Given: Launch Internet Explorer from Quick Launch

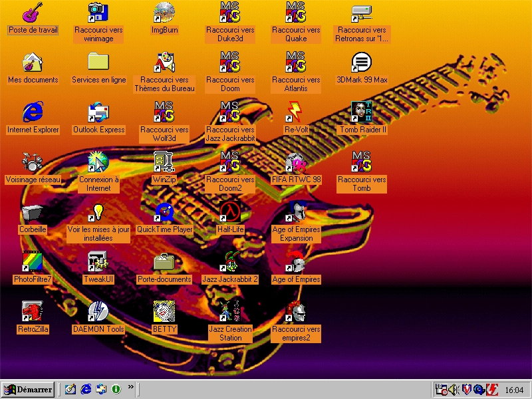Looking at the screenshot, I should 86,389.
